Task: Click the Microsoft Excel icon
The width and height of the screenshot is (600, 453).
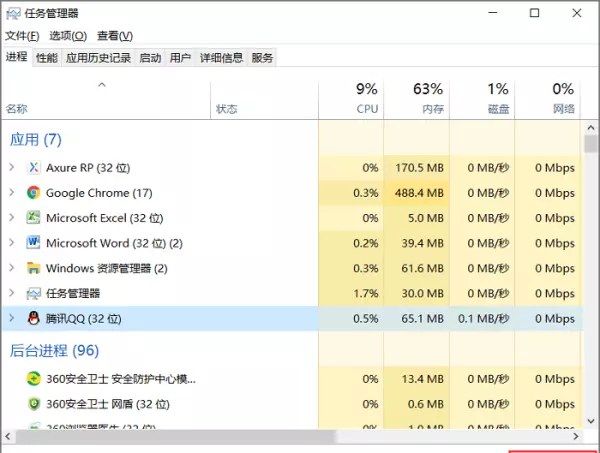Action: (33, 218)
